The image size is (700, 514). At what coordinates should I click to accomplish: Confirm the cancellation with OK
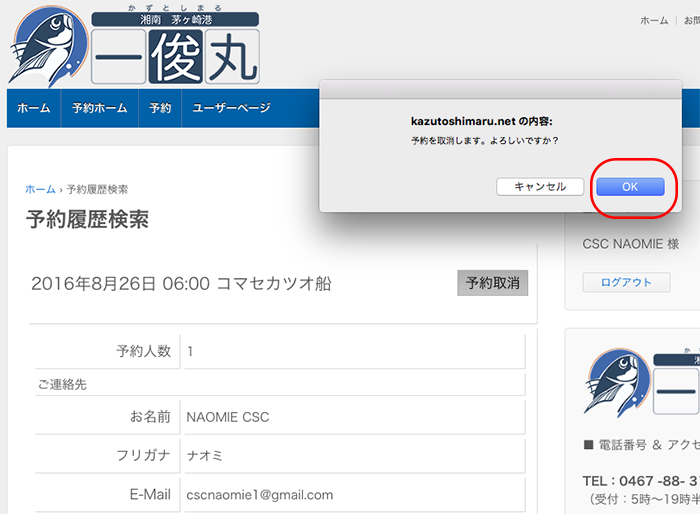[x=629, y=187]
